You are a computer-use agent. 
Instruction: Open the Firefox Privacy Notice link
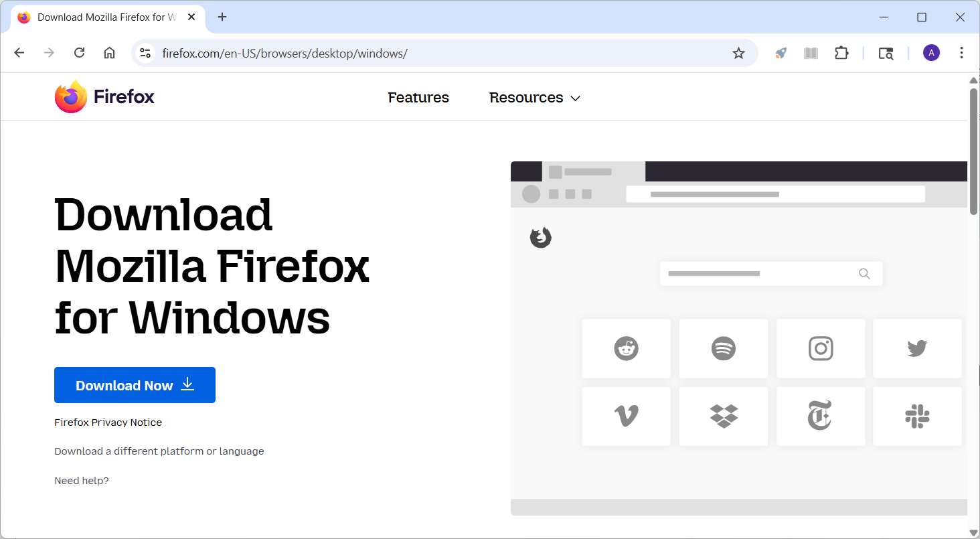pyautogui.click(x=108, y=422)
